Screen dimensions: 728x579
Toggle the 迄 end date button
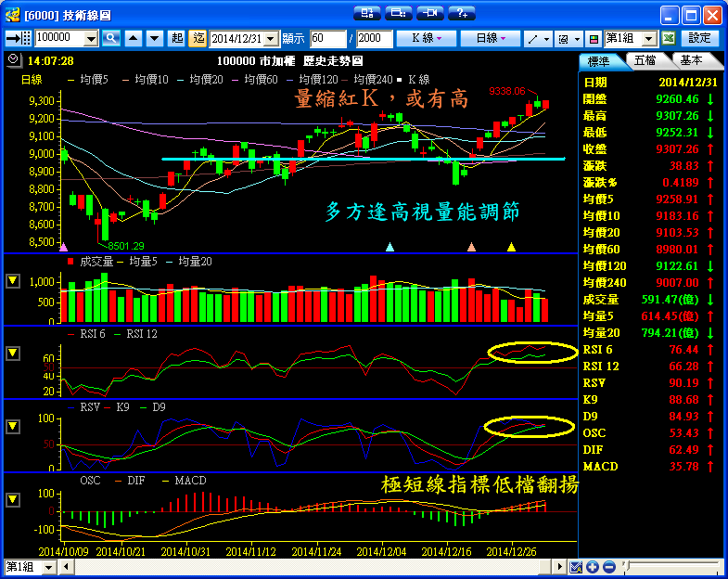(x=198, y=38)
